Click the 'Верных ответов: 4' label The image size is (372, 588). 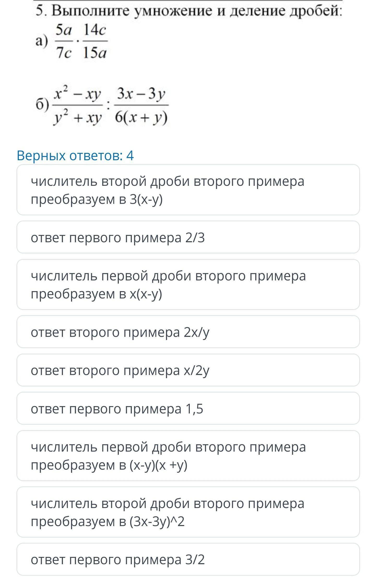tap(75, 156)
